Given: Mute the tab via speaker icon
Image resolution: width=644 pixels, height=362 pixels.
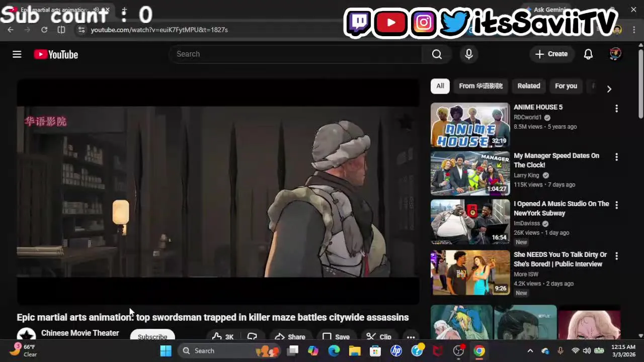Looking at the screenshot, I should click(x=96, y=10).
